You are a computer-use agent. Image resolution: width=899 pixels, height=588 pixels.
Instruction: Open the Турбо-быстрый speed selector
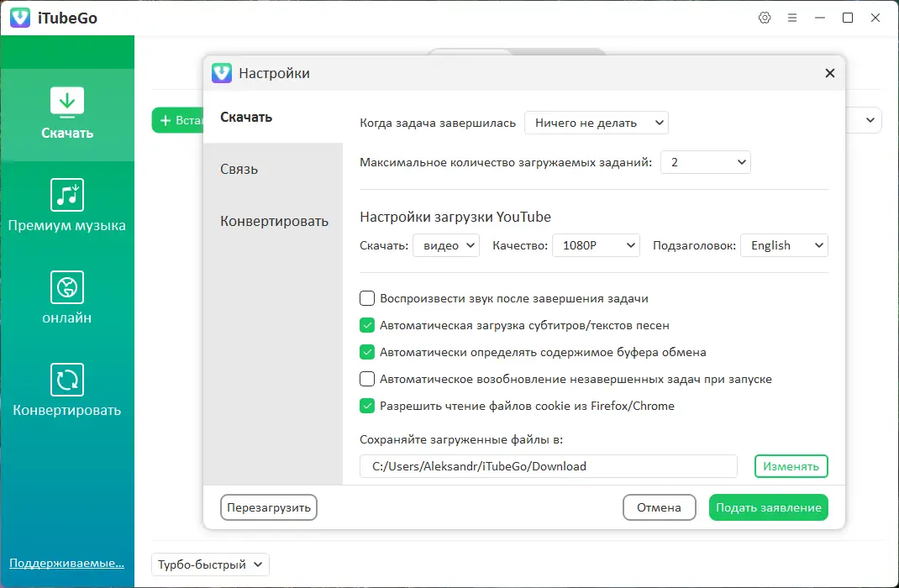click(x=208, y=564)
